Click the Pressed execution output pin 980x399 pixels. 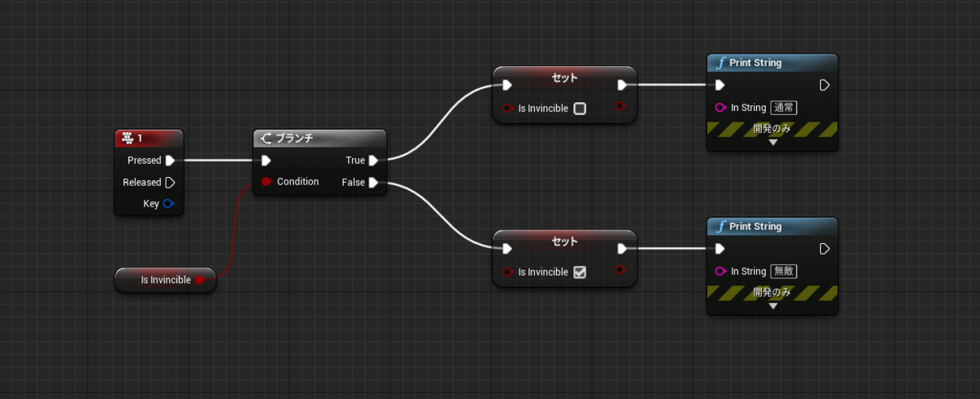pyautogui.click(x=170, y=160)
